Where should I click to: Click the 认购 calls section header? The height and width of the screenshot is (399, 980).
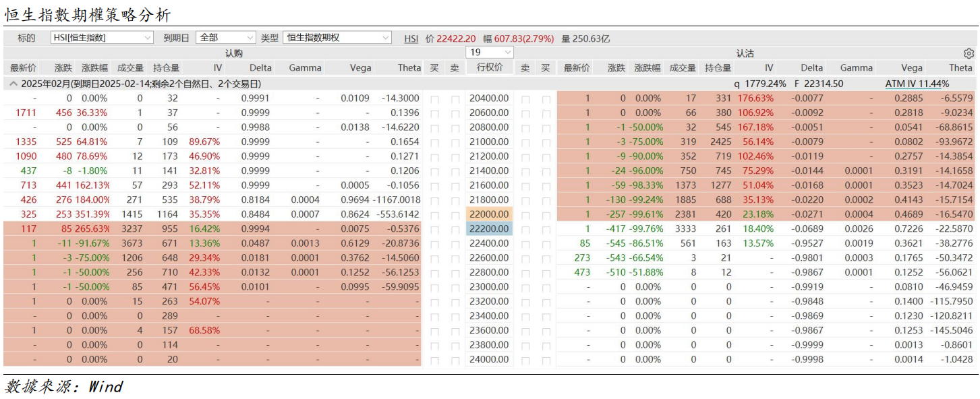click(233, 53)
